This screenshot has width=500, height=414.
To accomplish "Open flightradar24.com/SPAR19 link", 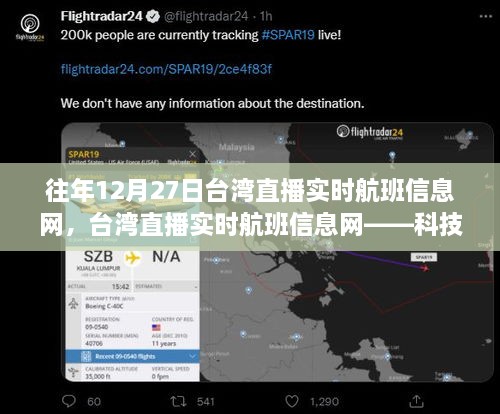I will pos(166,69).
